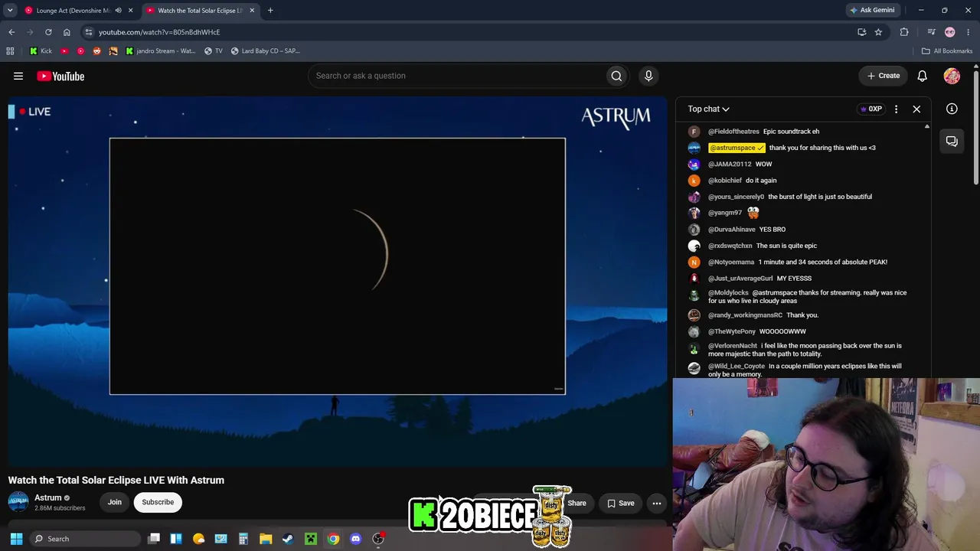The height and width of the screenshot is (551, 980).
Task: Open the Astrum channel name link
Action: pyautogui.click(x=47, y=497)
